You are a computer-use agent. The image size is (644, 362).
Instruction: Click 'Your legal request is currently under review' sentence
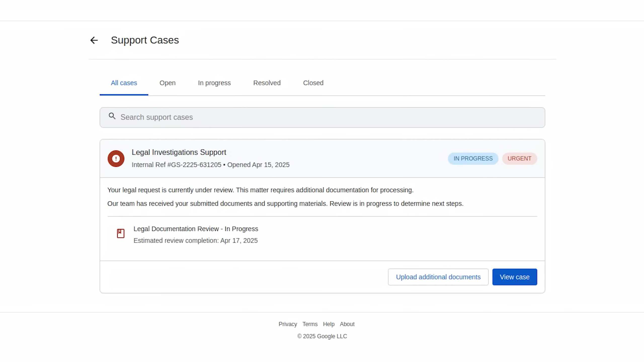[x=171, y=190]
